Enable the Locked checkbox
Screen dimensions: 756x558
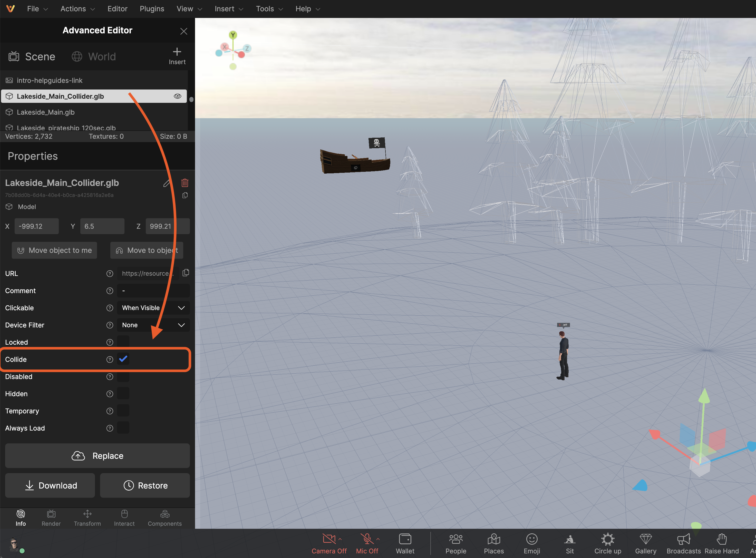[x=123, y=342]
